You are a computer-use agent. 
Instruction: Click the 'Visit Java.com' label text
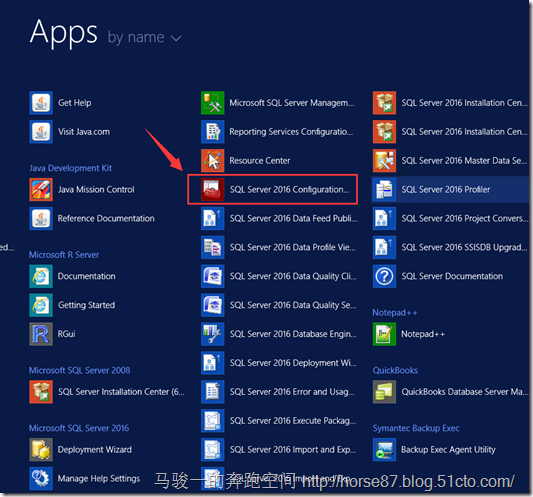tap(84, 132)
